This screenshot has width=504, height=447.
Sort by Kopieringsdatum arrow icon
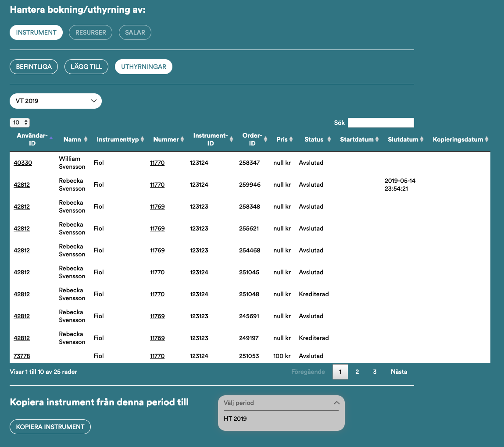coord(486,139)
